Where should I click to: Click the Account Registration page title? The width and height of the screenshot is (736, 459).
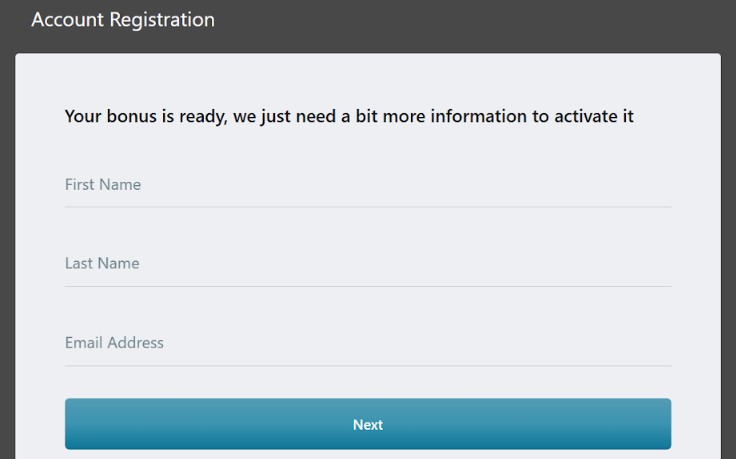tap(123, 20)
